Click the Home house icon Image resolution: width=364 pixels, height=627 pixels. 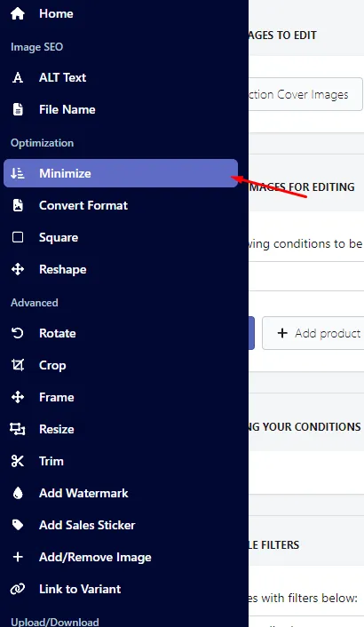tap(18, 13)
